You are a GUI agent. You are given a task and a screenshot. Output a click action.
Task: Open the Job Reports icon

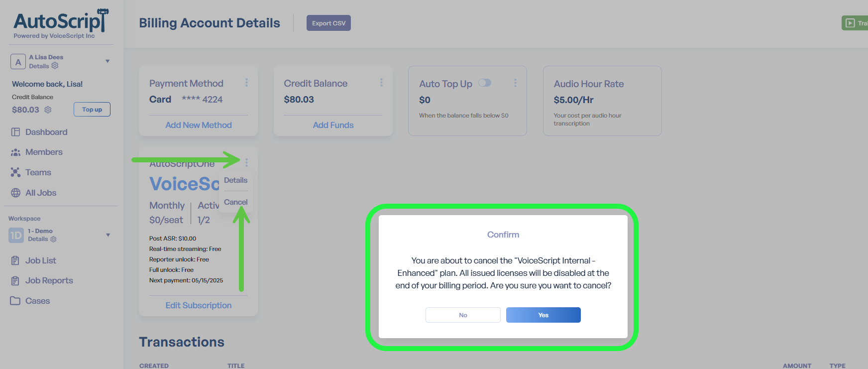[x=15, y=281]
